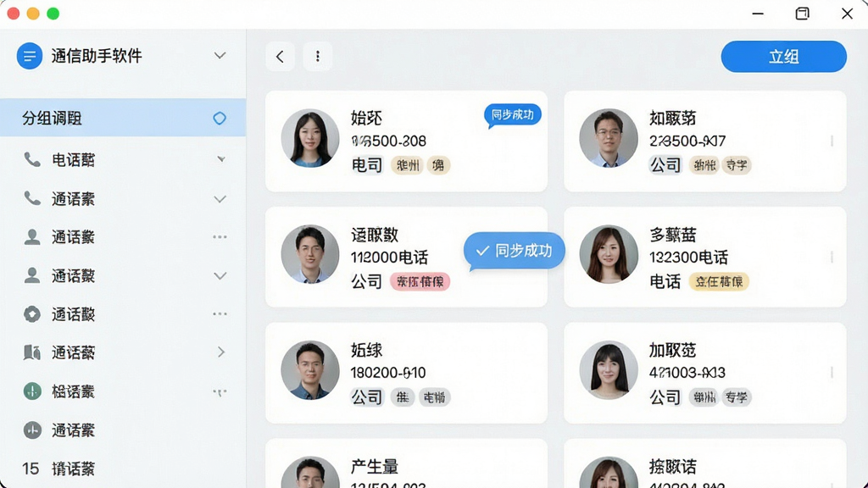Click the green circle sidebar icon
868x488 pixels.
tap(32, 391)
